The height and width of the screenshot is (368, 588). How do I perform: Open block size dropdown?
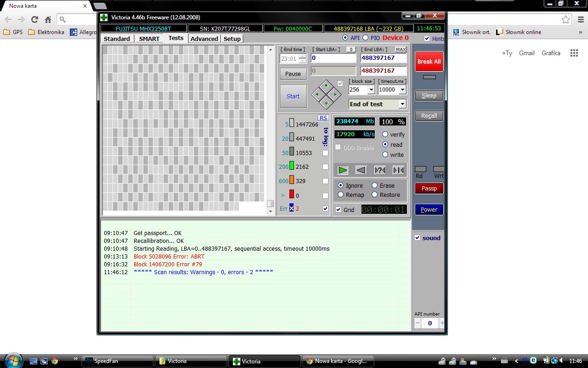(371, 90)
